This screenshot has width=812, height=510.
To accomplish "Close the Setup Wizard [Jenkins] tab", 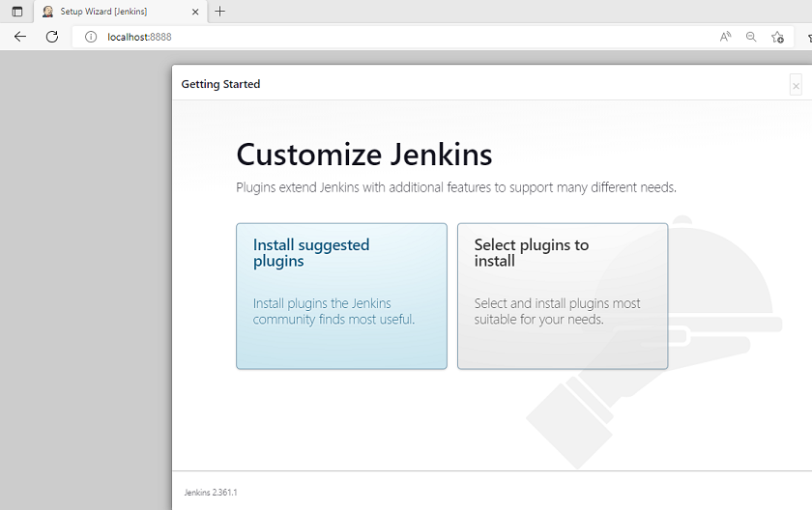I will click(195, 12).
